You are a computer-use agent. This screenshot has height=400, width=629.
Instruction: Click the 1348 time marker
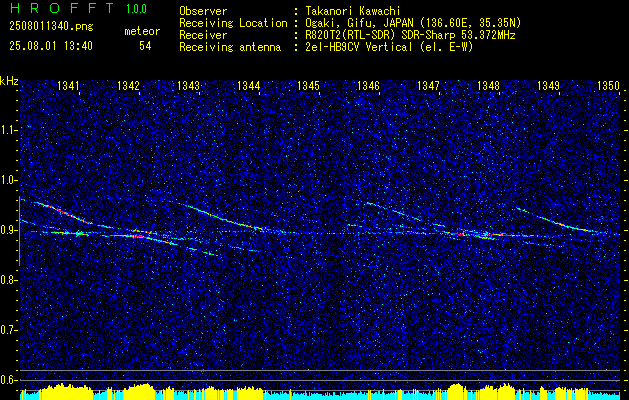point(489,85)
